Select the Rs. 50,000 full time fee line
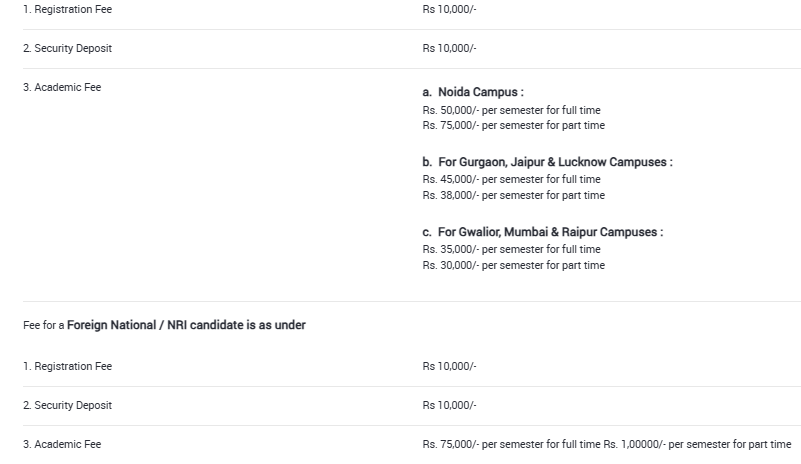 coord(511,110)
